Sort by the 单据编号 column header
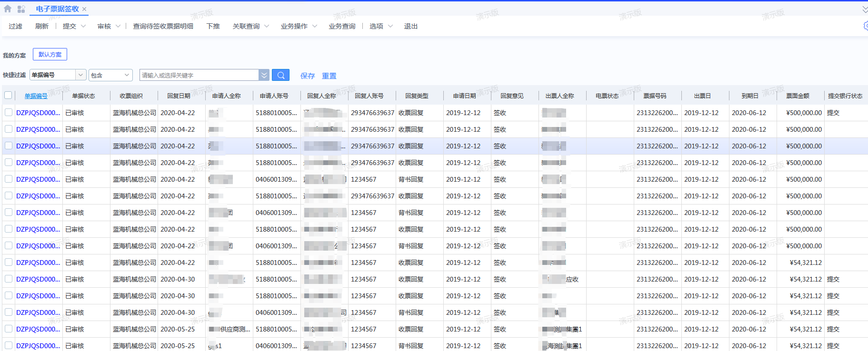 click(36, 96)
